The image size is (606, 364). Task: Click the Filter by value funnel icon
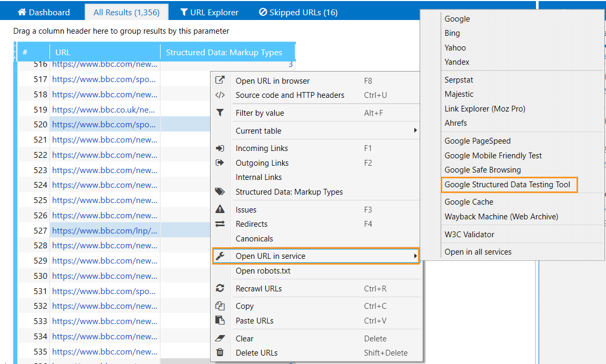[220, 113]
